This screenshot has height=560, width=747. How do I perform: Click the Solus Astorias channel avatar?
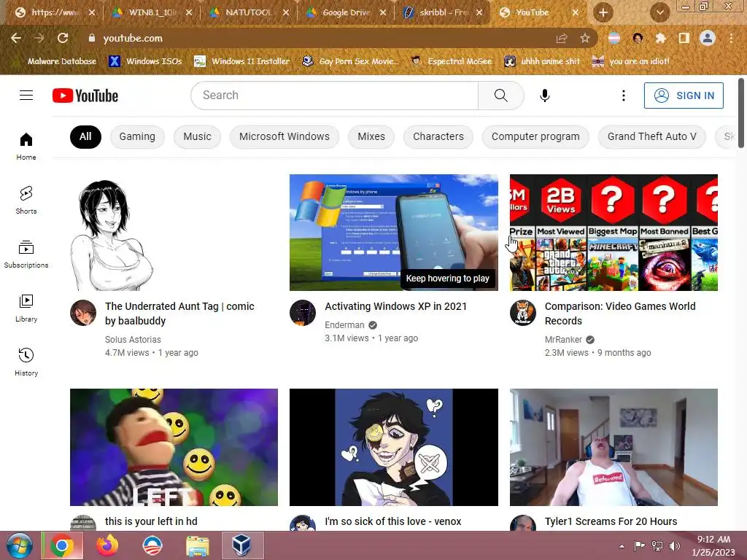pos(83,313)
